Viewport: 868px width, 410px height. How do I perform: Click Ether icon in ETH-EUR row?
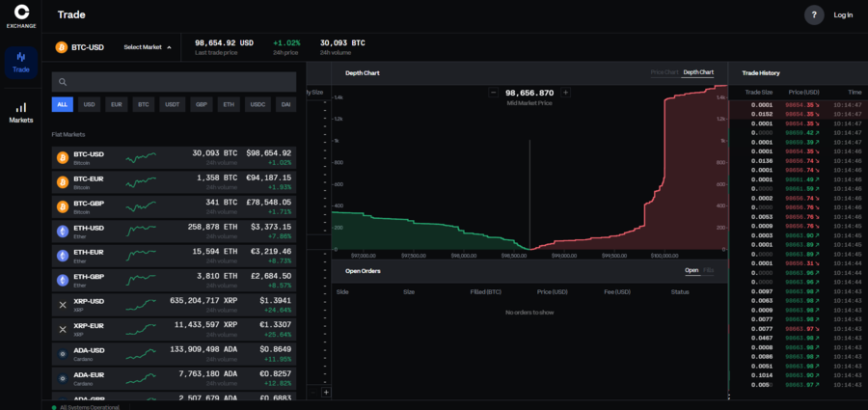click(x=63, y=256)
